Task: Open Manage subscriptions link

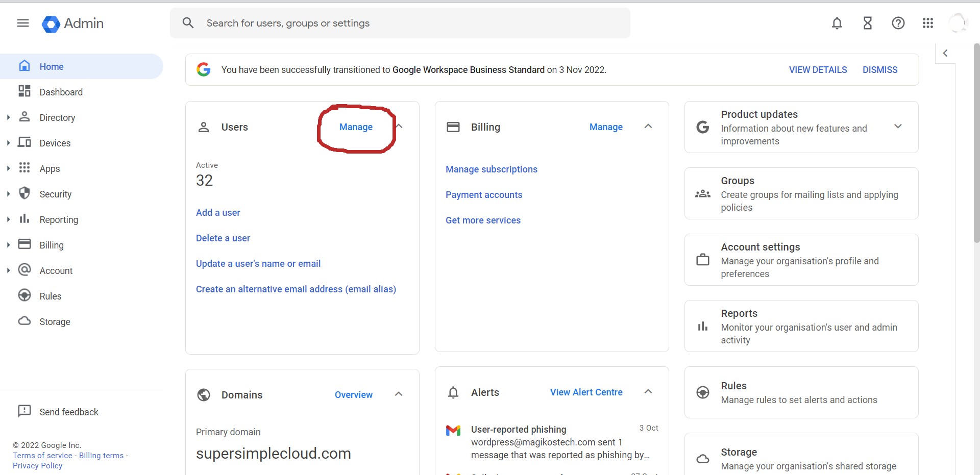Action: [492, 169]
